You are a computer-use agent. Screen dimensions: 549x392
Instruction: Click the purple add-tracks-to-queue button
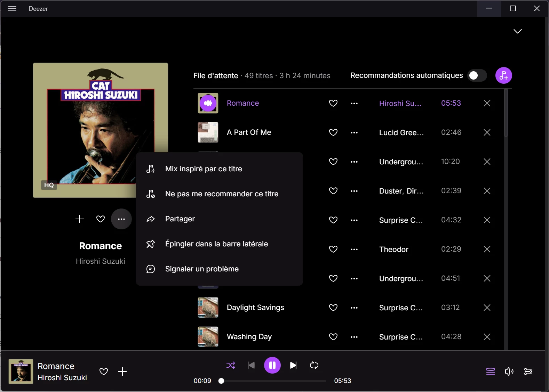click(x=503, y=75)
